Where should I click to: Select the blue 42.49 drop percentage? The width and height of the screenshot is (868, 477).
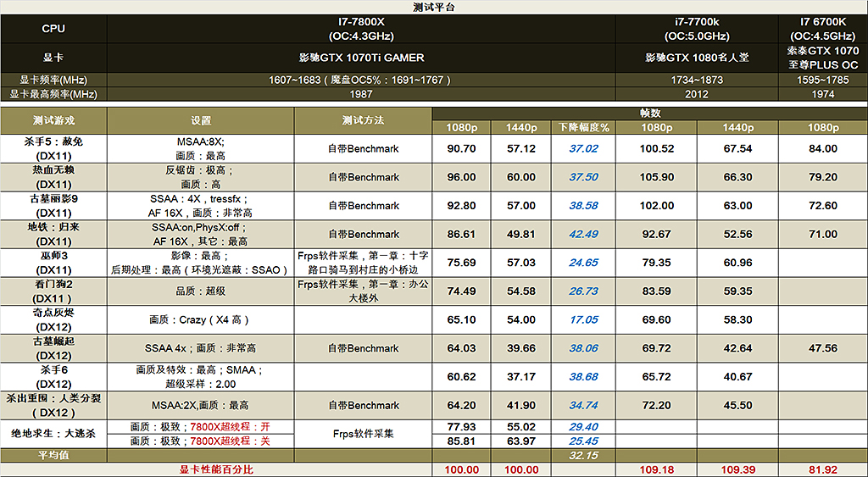click(583, 234)
